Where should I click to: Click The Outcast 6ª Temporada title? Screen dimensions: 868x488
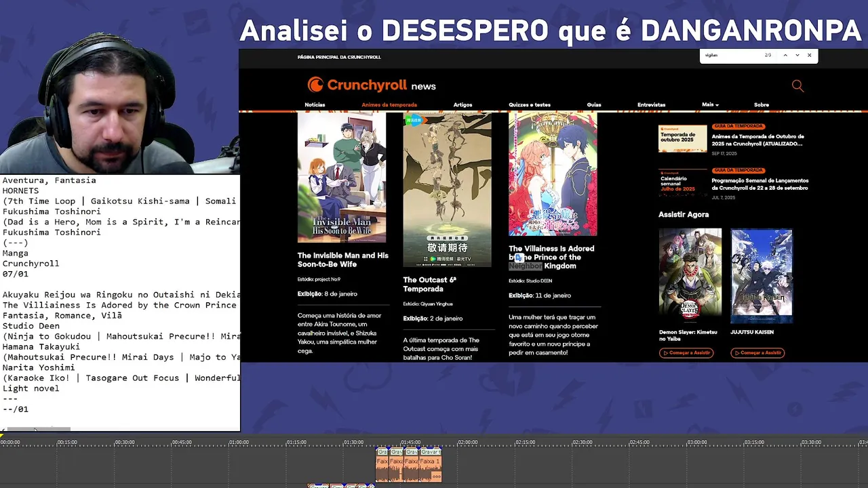[430, 284]
